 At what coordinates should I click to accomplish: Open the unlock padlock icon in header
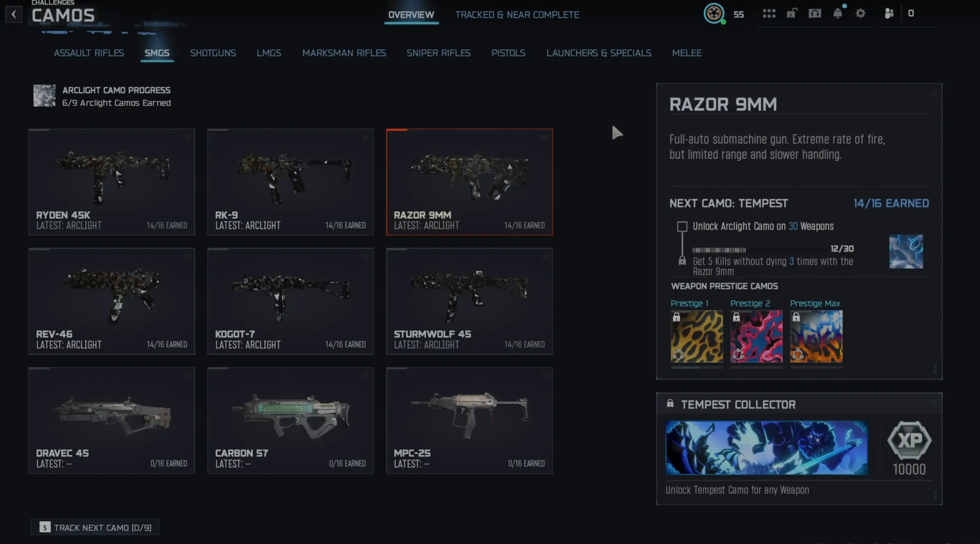pos(791,14)
